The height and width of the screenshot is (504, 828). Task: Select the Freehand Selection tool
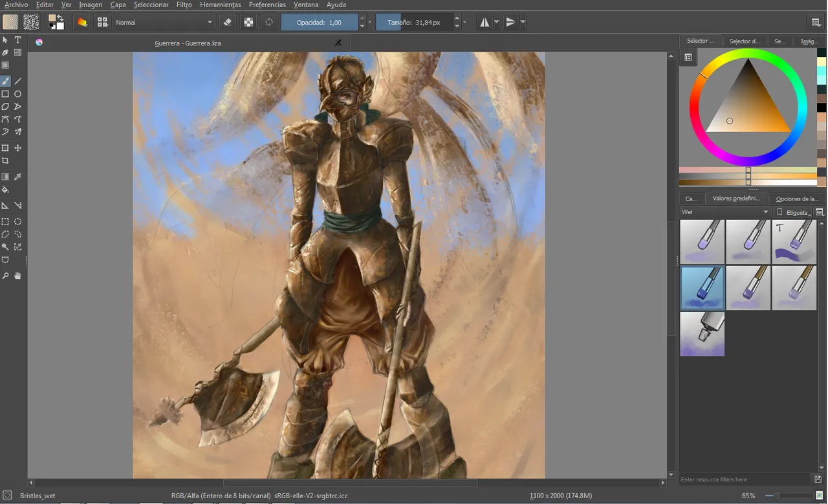pyautogui.click(x=18, y=234)
